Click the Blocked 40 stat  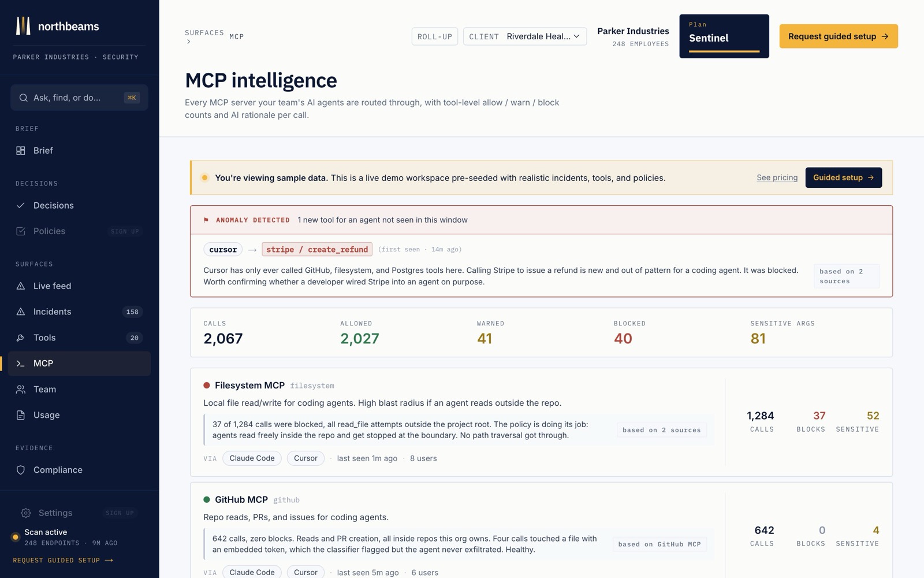click(629, 333)
